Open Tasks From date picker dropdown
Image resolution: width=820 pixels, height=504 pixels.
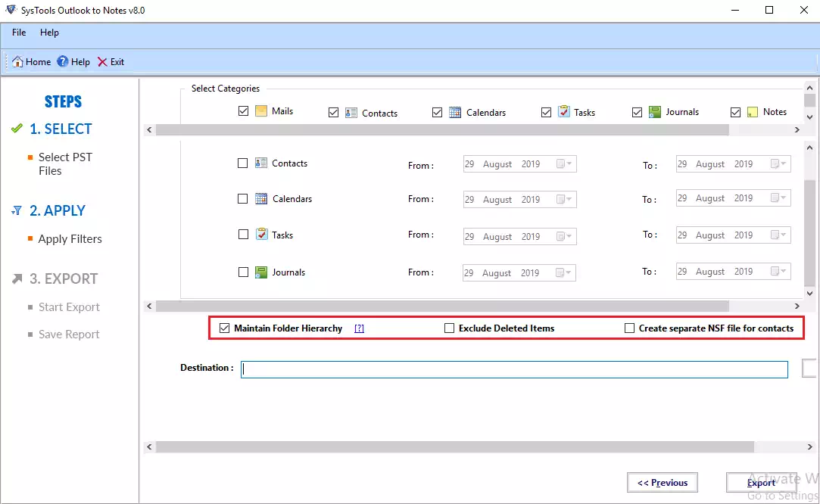coord(564,236)
